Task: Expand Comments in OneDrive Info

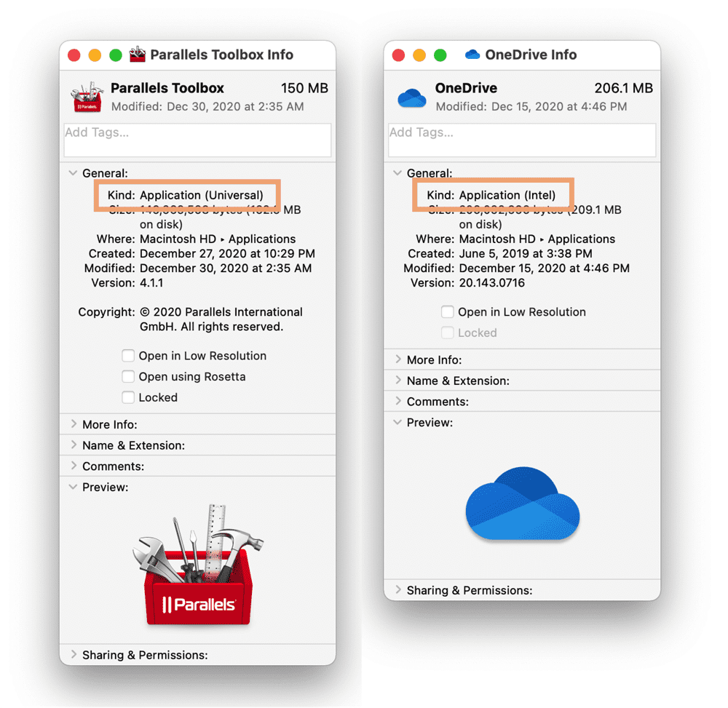Action: point(398,402)
